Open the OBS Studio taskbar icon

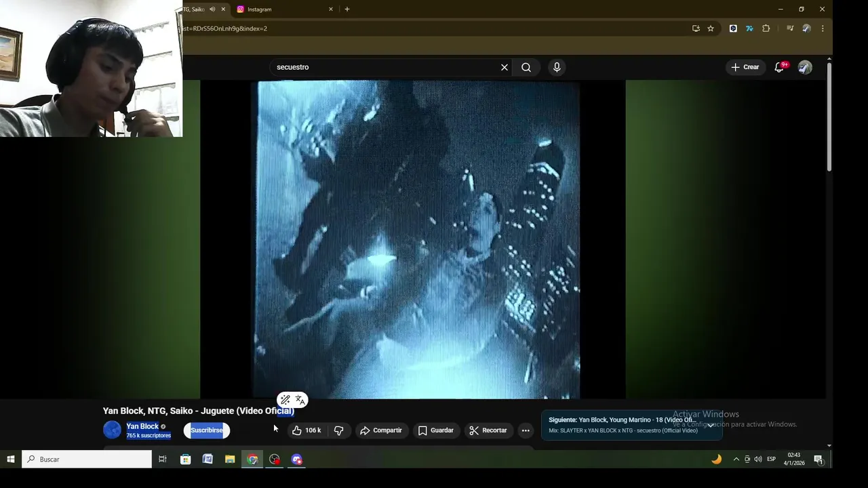[x=275, y=459]
